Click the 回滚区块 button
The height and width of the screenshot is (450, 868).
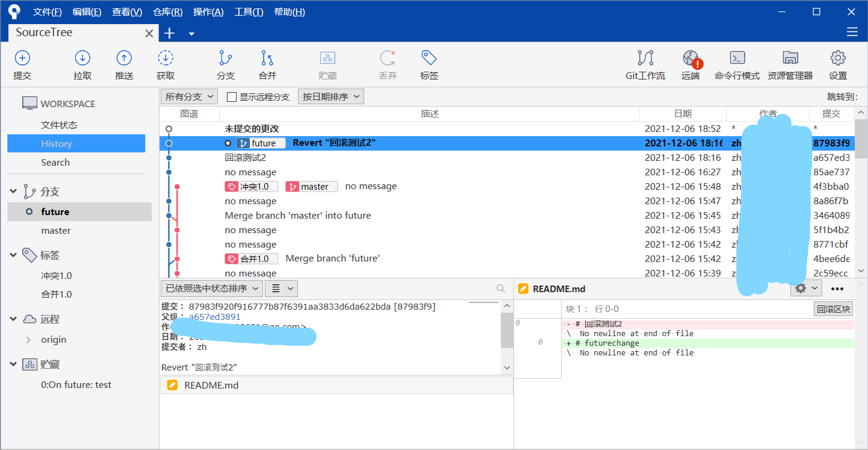coord(834,309)
